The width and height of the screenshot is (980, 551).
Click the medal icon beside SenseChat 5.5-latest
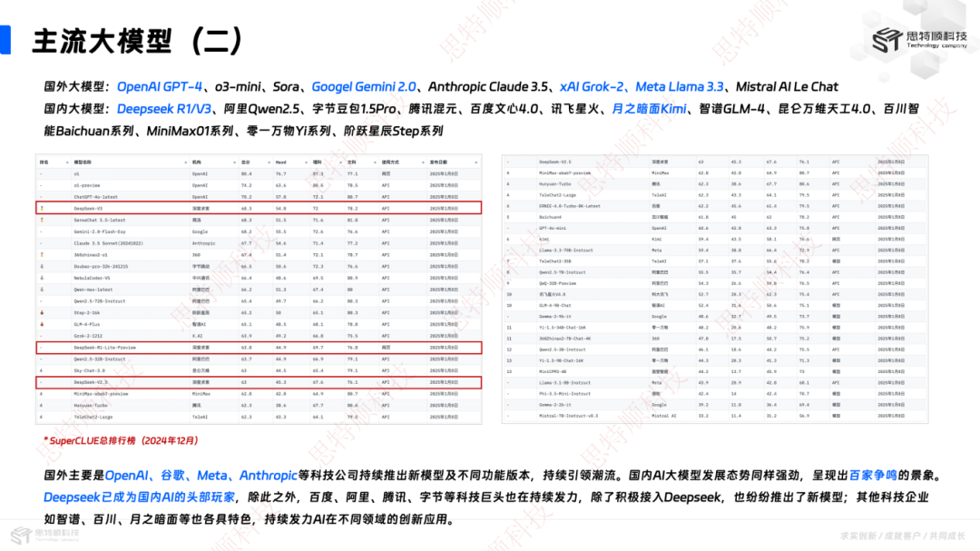[x=42, y=220]
